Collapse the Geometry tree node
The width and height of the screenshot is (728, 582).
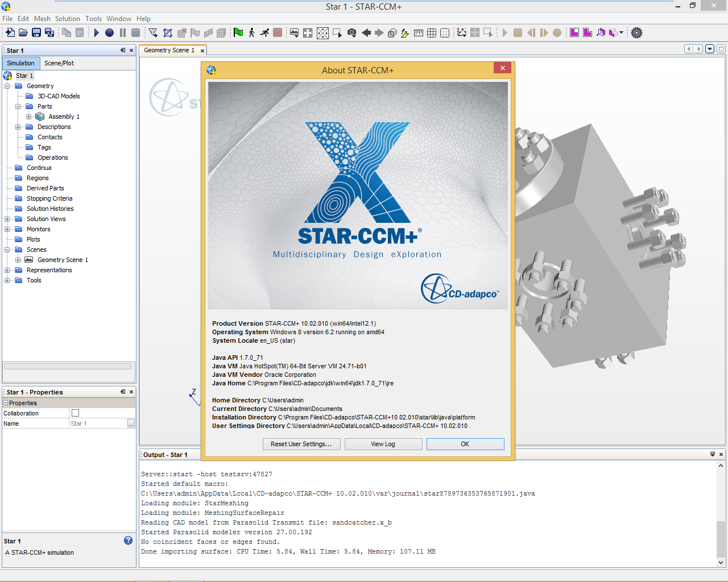pyautogui.click(x=7, y=86)
